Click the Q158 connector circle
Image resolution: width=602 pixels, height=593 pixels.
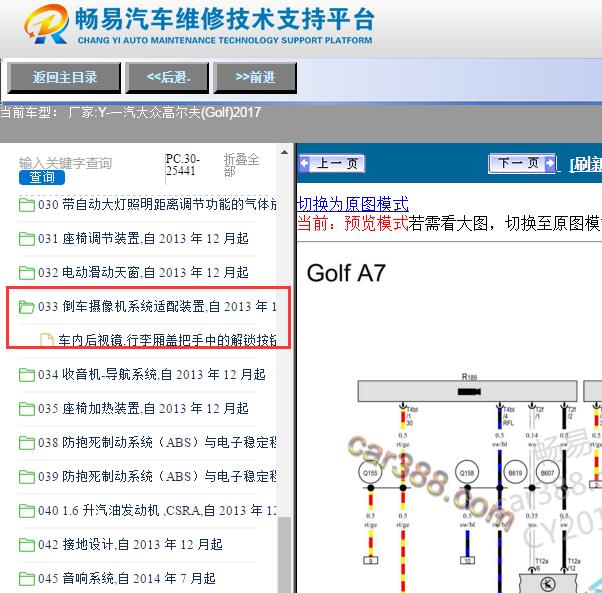tap(467, 472)
